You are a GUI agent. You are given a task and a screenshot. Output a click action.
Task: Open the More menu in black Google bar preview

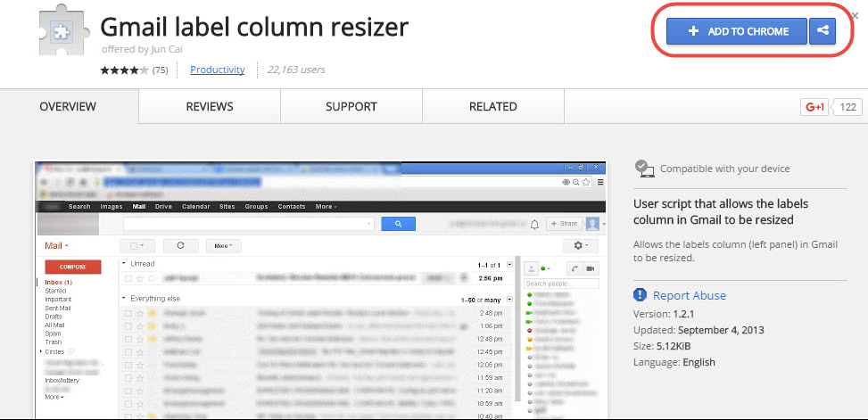(326, 206)
